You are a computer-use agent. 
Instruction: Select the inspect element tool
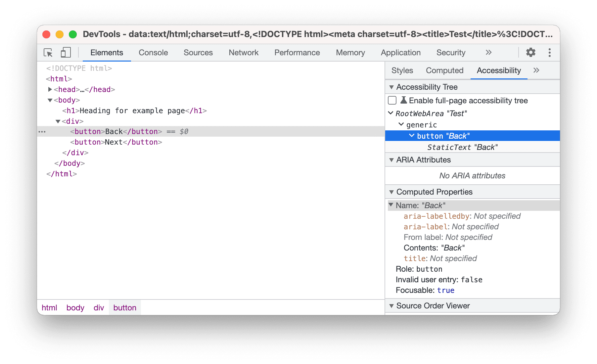(48, 52)
